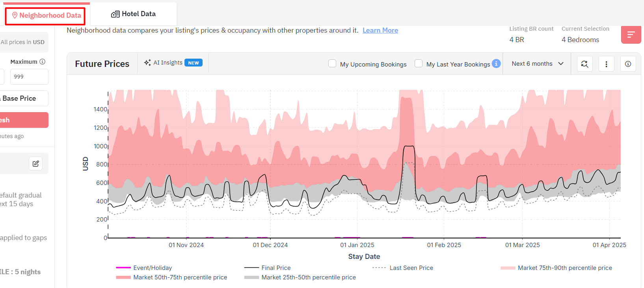Enable My Upcoming Bookings checkbox
Screen dimensions: 644x288
click(332, 63)
